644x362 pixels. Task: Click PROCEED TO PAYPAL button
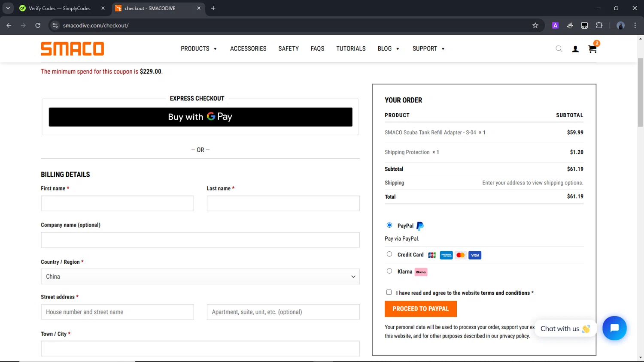(420, 309)
